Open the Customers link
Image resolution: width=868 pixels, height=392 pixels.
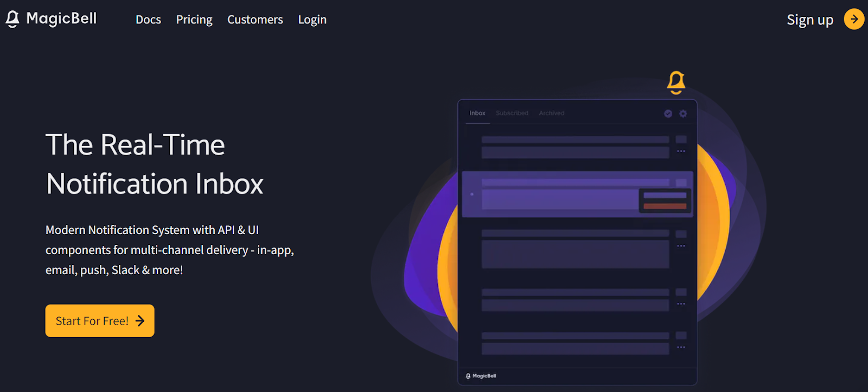click(255, 20)
